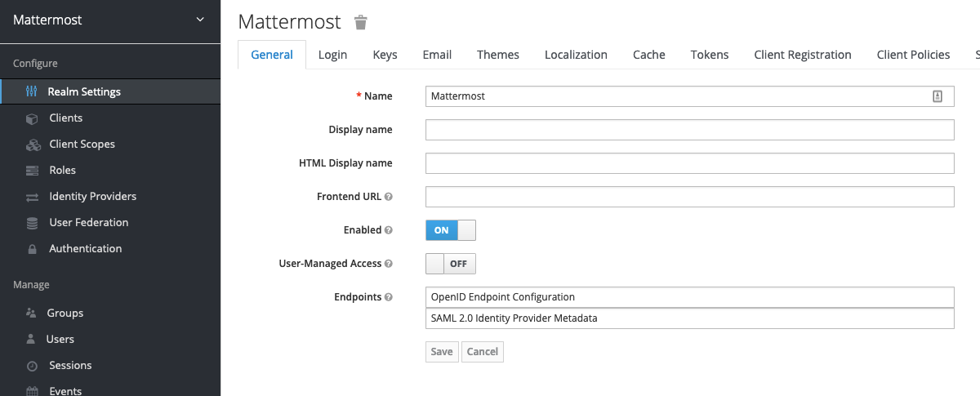Screen dimensions: 980x396
Task: Click the Frontend URL help icon
Action: click(x=389, y=197)
